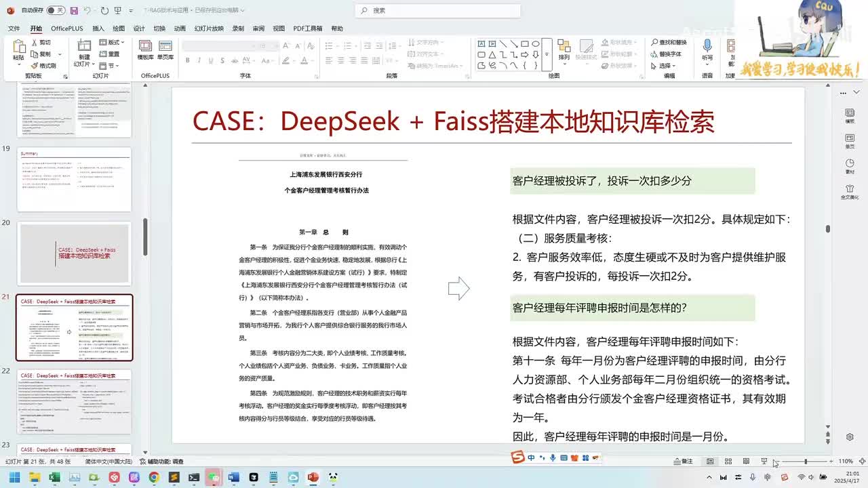Insert a right arrow shape from gallery

pos(525,54)
